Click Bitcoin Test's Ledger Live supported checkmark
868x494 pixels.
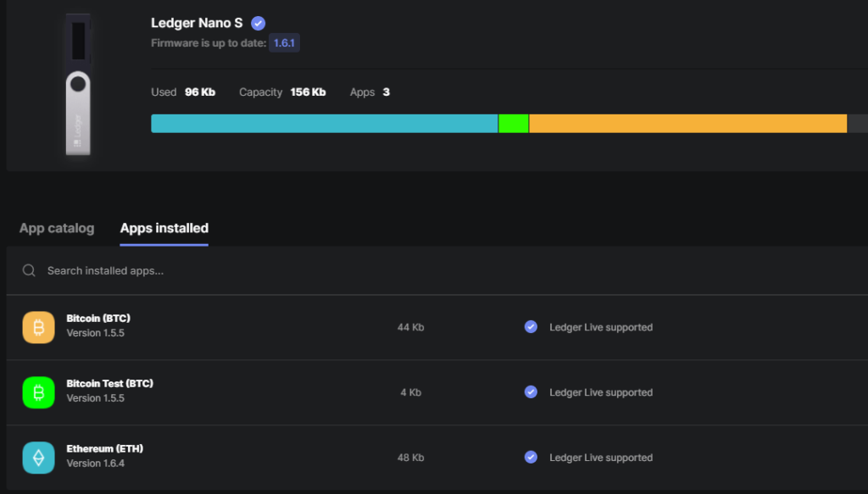click(531, 392)
